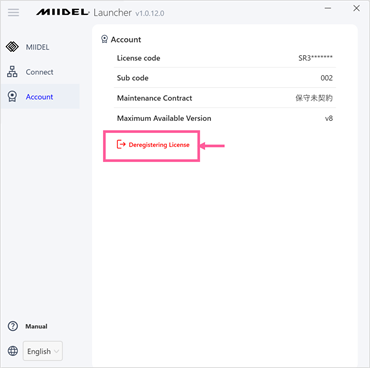Click the Sub code value 002

click(x=326, y=78)
